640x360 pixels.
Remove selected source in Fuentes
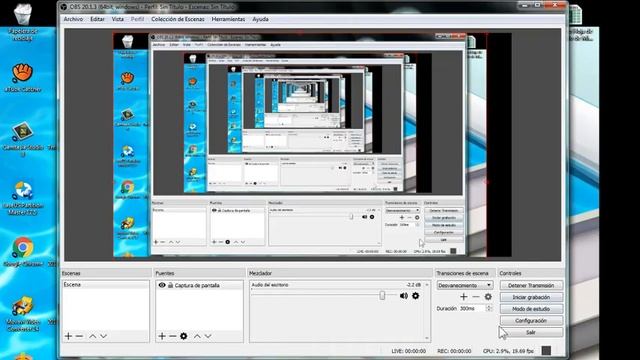(173, 336)
